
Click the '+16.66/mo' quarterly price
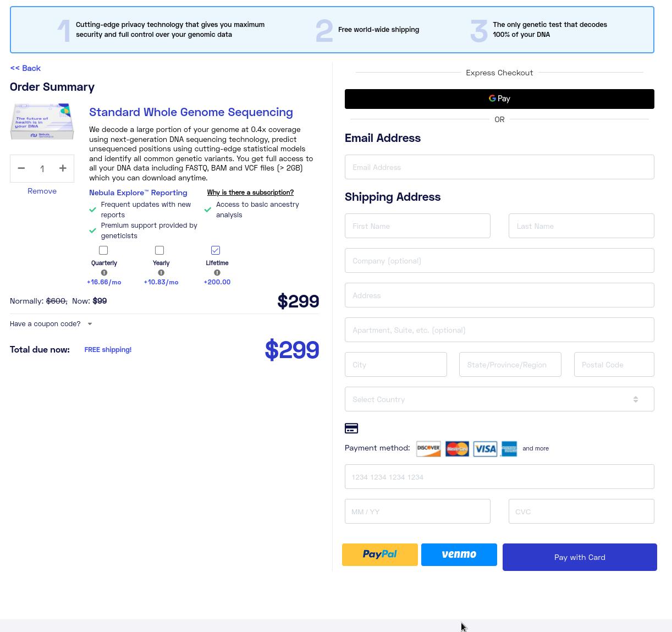(104, 282)
